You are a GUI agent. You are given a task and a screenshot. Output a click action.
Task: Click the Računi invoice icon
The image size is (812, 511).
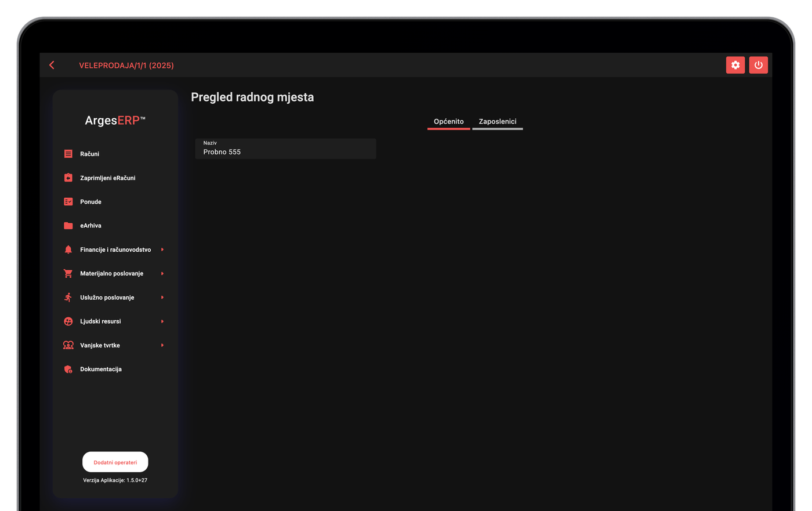[x=68, y=154]
